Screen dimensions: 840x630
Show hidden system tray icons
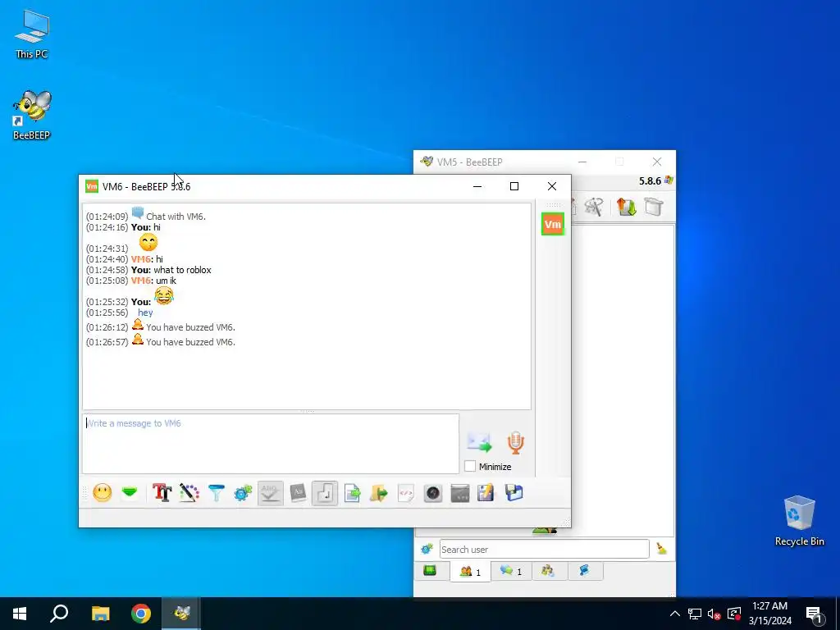(675, 614)
